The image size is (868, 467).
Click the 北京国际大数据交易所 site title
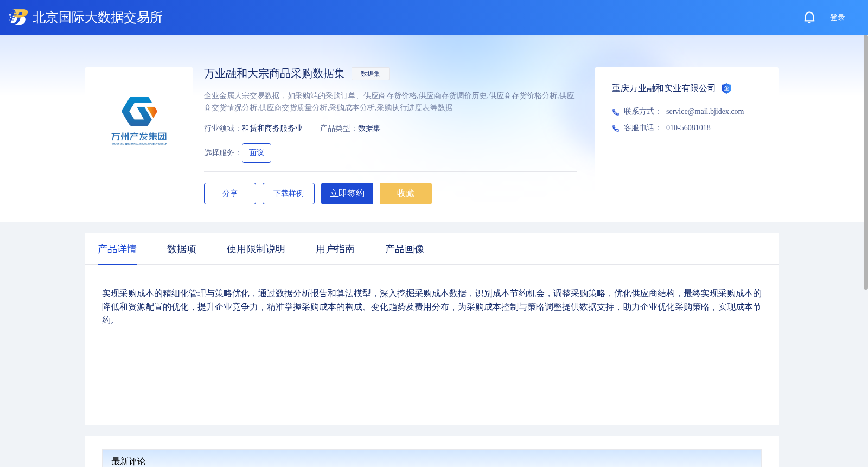tap(98, 17)
